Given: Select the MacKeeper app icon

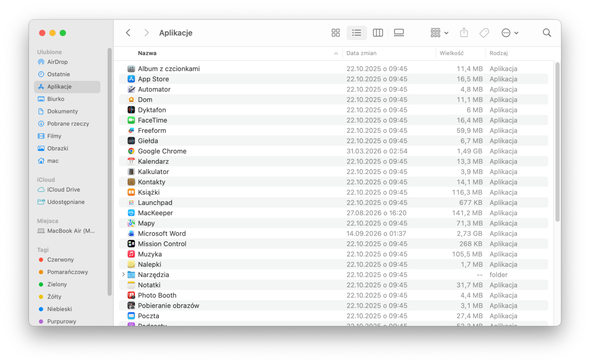Looking at the screenshot, I should 131,213.
